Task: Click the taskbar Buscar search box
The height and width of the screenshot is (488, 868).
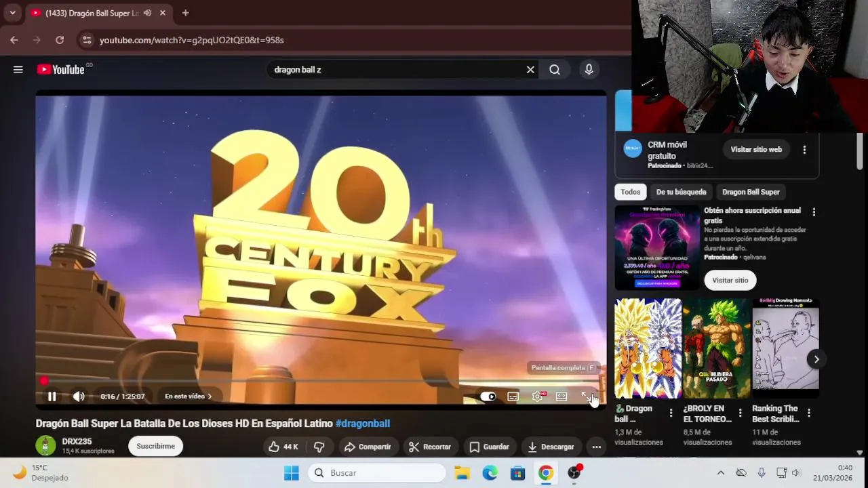Action: click(x=377, y=473)
